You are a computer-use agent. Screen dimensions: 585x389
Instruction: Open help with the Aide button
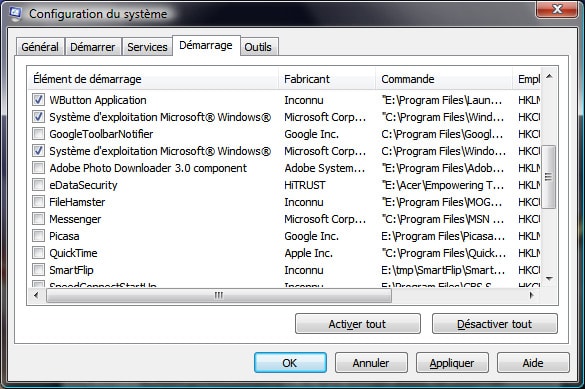(x=533, y=363)
